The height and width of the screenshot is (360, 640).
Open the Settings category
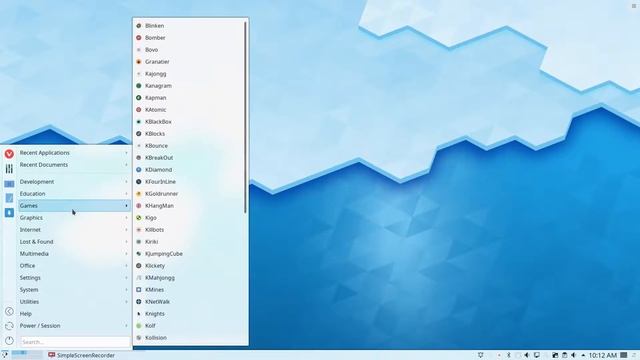(x=74, y=278)
